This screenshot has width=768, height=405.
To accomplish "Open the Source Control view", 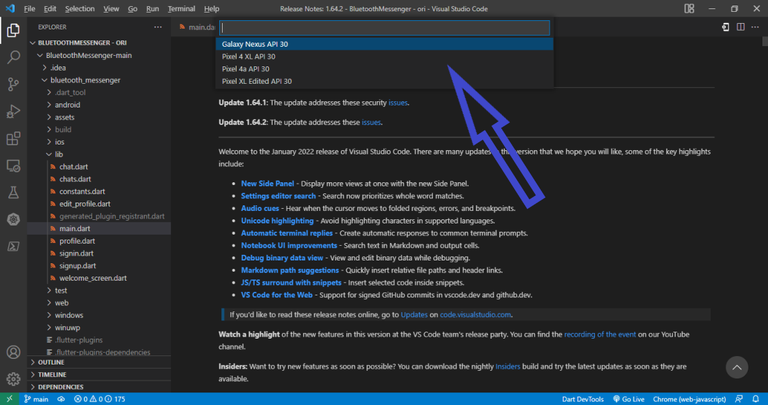I will [x=13, y=84].
